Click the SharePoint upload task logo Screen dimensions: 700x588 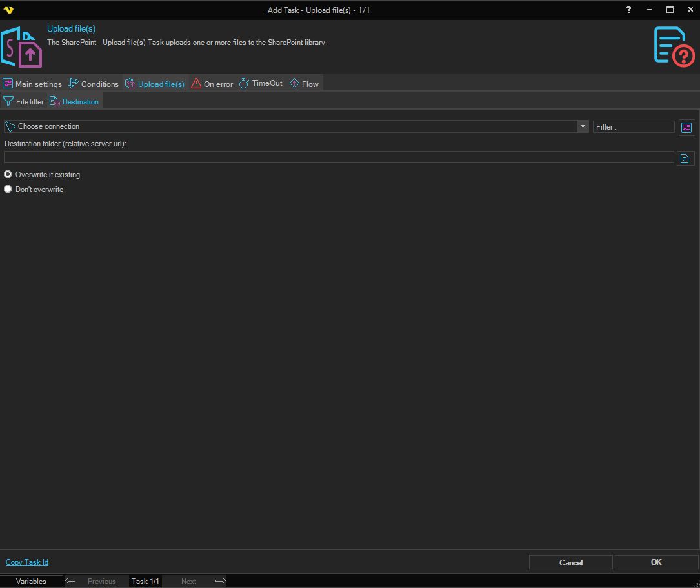21,47
